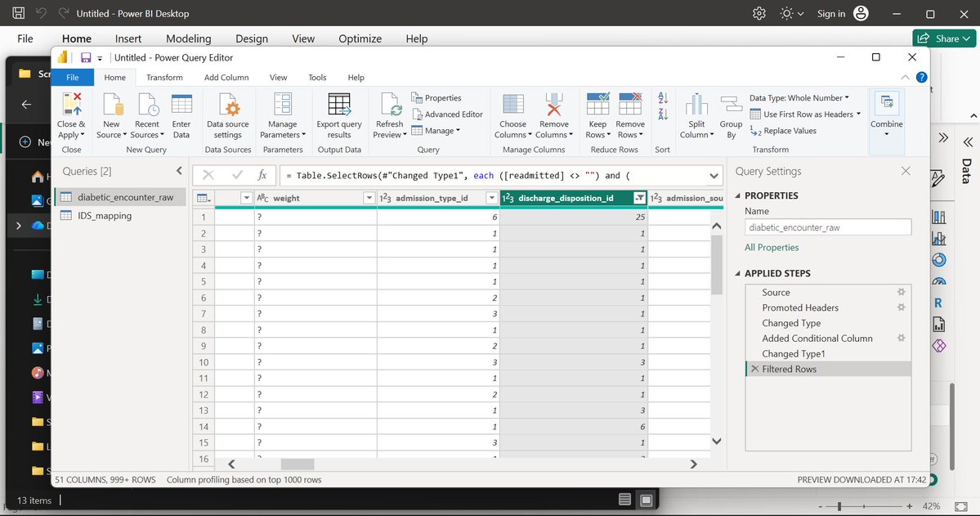Open Use First Row as Headers dropdown
Image resolution: width=980 pixels, height=516 pixels.
805,114
